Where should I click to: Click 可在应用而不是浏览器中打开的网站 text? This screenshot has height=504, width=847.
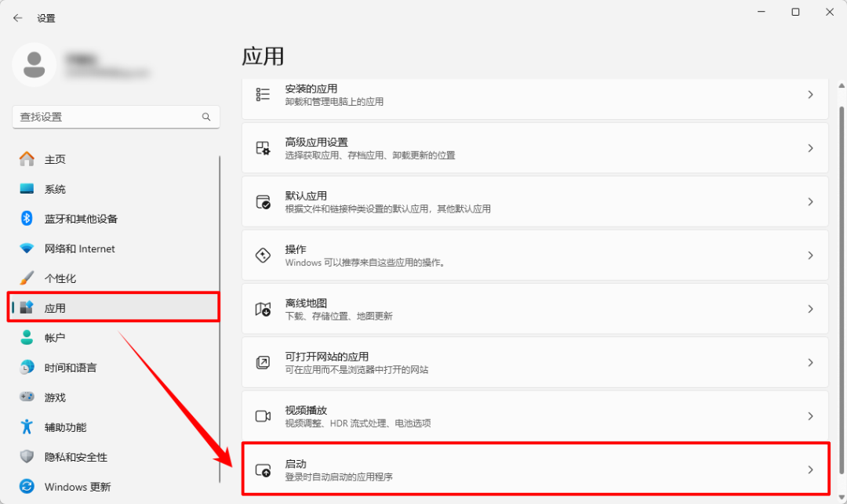point(357,370)
